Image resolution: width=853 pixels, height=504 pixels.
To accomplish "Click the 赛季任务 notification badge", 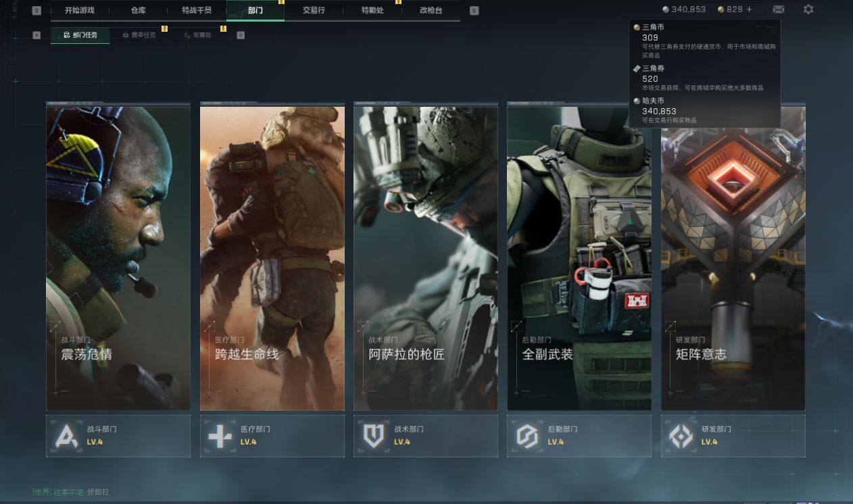I will pyautogui.click(x=164, y=28).
